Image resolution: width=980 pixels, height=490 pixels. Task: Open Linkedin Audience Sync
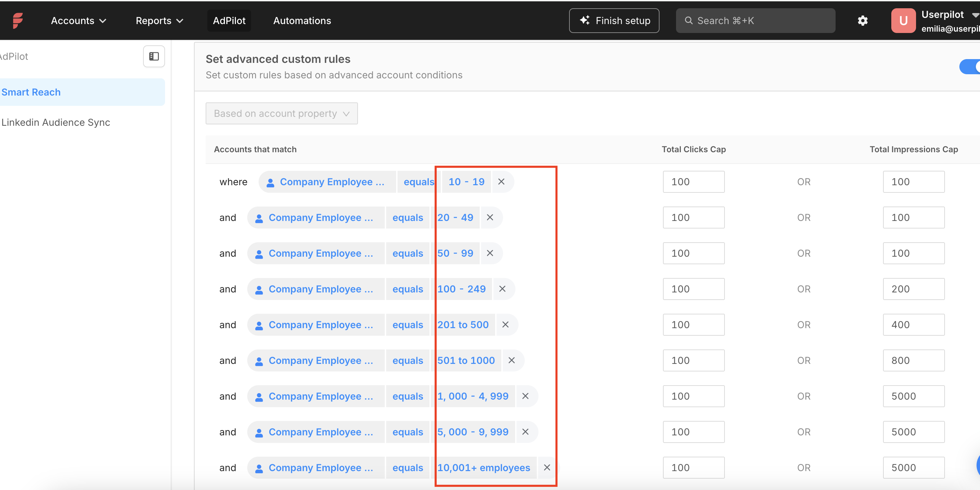pyautogui.click(x=56, y=122)
